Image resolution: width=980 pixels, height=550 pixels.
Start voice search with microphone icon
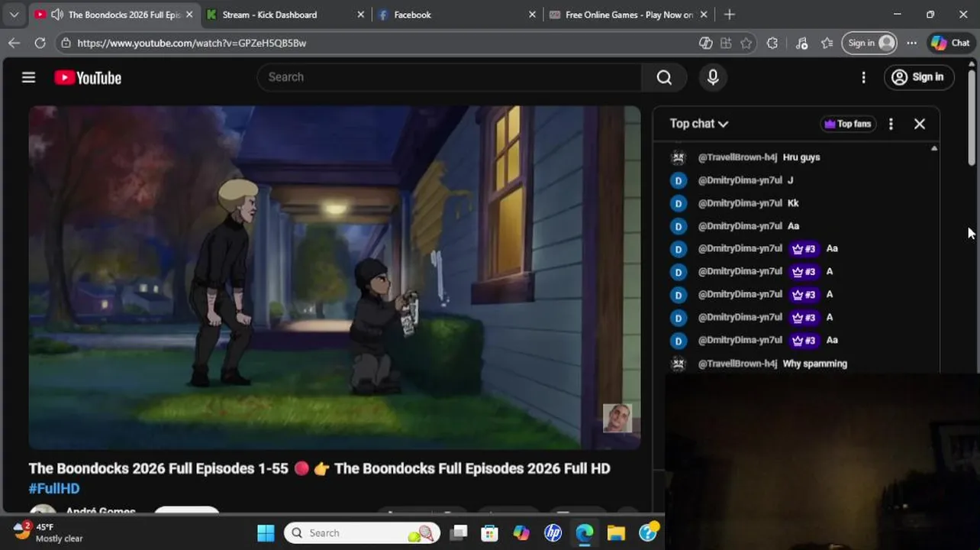click(x=713, y=77)
